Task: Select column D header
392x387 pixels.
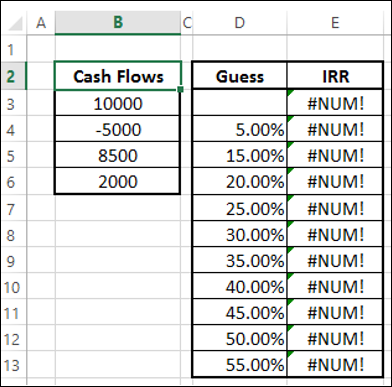Action: (239, 23)
